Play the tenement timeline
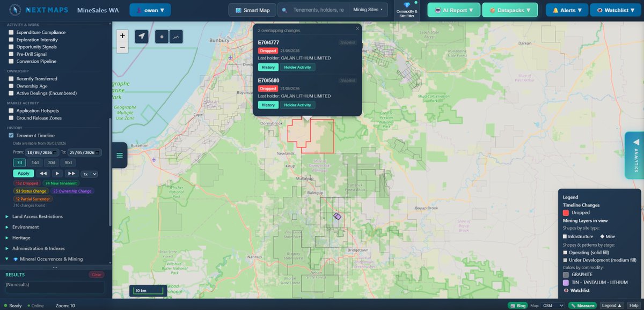644x310 pixels. [x=57, y=174]
